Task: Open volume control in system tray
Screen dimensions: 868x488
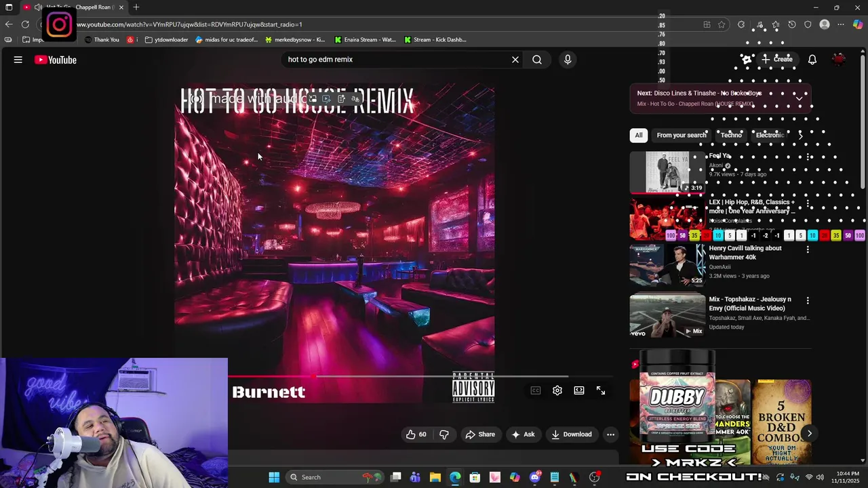Action: point(820,477)
